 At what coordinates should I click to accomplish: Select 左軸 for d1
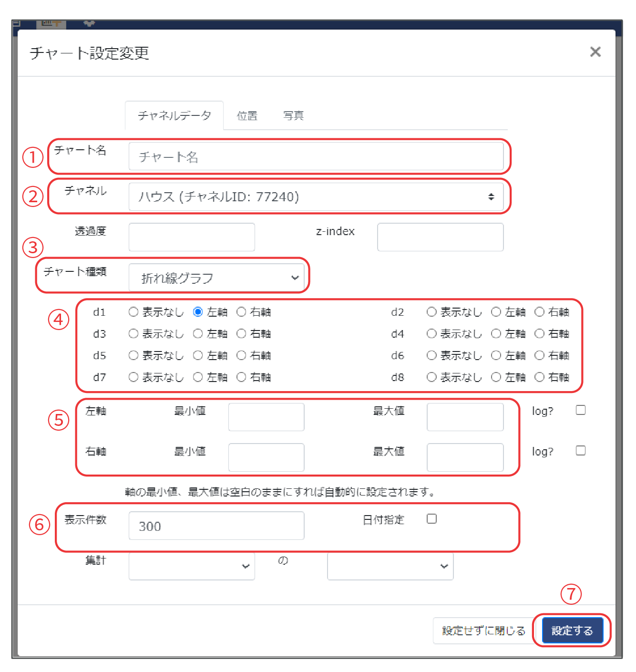(198, 312)
